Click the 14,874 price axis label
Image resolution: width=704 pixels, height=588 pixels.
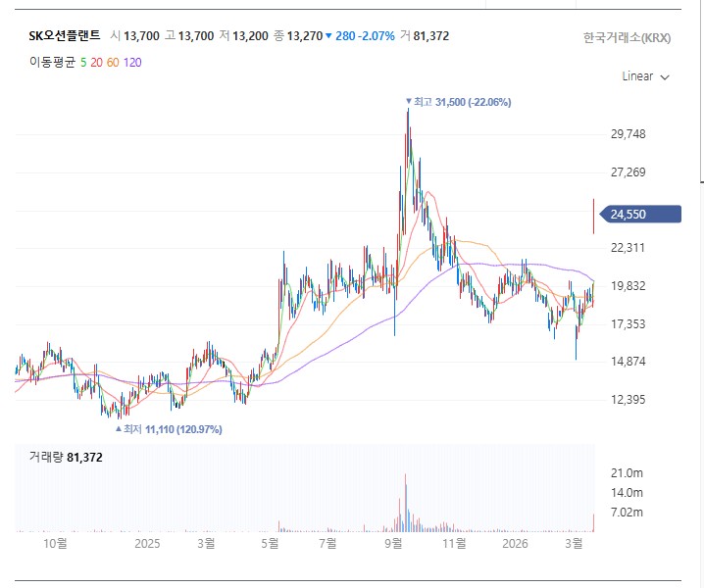tap(628, 362)
